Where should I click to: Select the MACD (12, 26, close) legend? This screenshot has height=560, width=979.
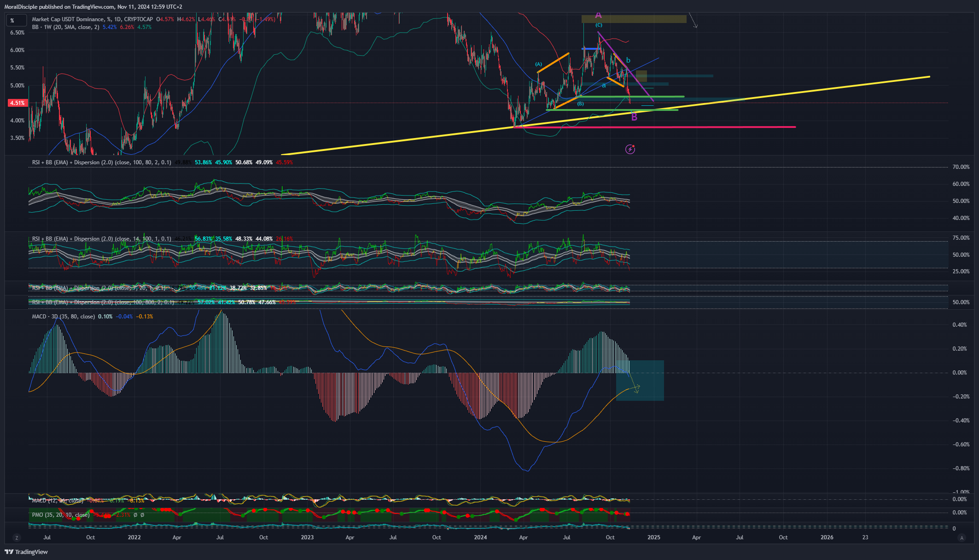(58, 500)
